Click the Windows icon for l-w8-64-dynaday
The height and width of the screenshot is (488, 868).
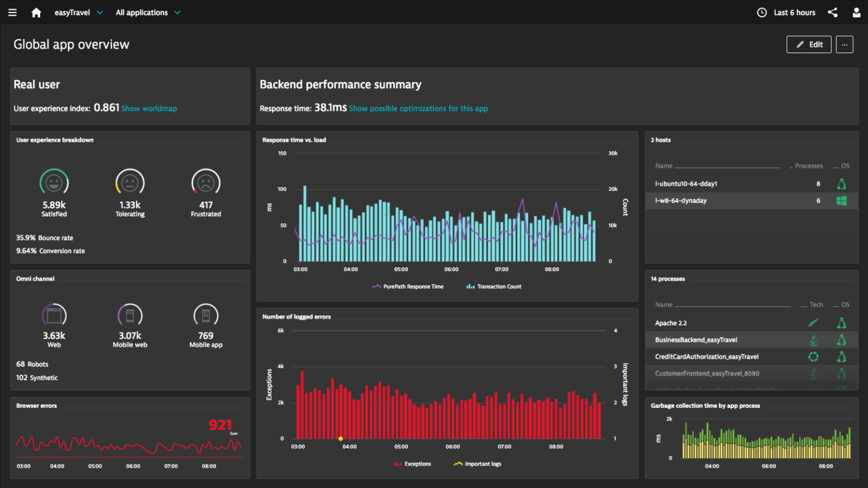tap(841, 201)
